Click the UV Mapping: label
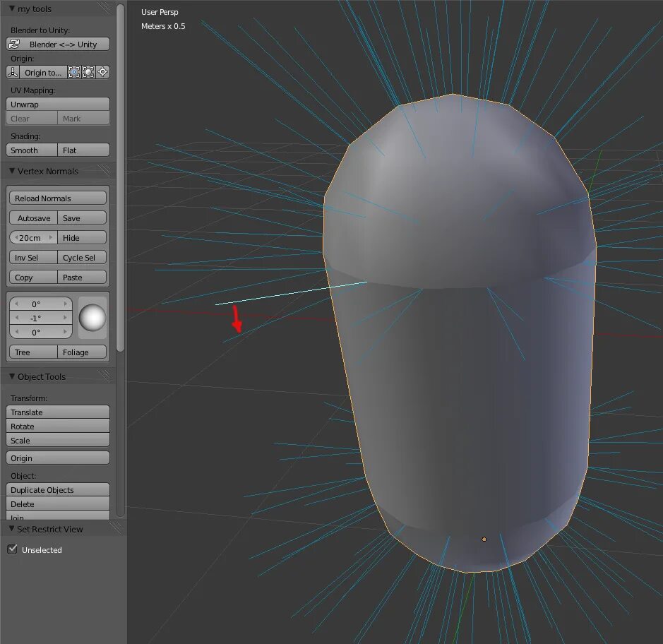 (x=32, y=90)
